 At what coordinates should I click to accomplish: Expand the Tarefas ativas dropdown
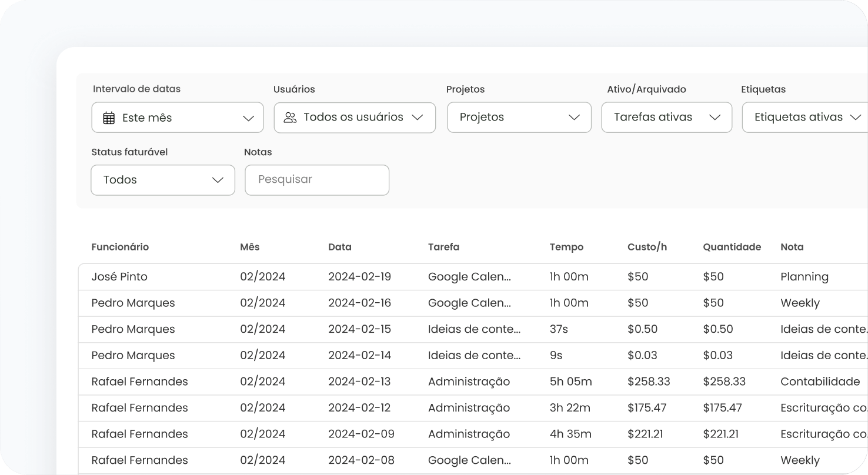click(x=666, y=118)
